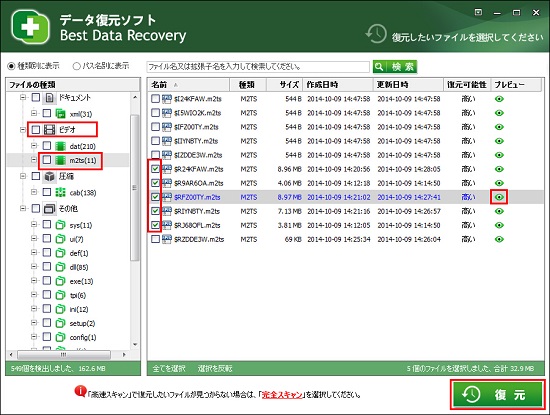Viewport: 550px width, 415px height.
Task: Click the red info icon beside scan hint
Action: [80, 391]
